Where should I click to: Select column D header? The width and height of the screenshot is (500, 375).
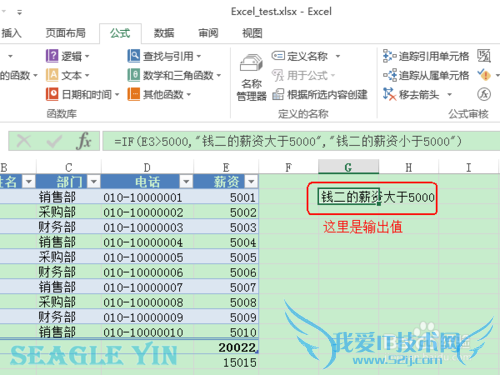coord(147,167)
